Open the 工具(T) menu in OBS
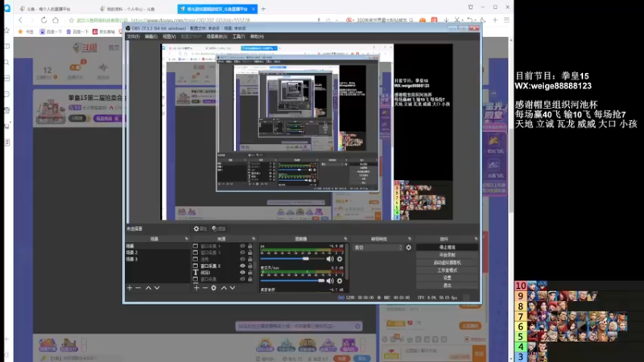644x362 pixels. coord(238,36)
